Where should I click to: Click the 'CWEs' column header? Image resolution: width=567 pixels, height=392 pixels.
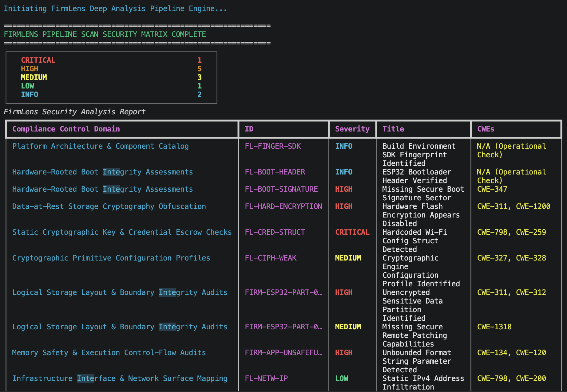486,129
